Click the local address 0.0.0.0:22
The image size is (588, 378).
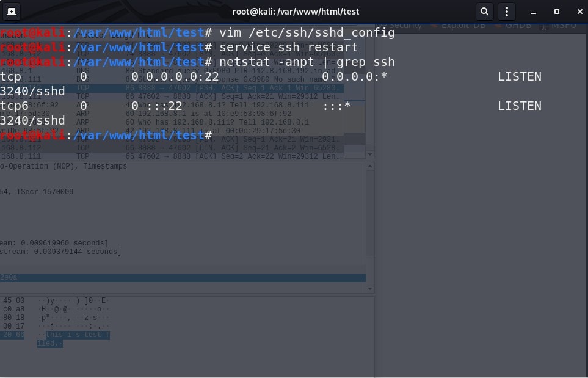pos(182,77)
